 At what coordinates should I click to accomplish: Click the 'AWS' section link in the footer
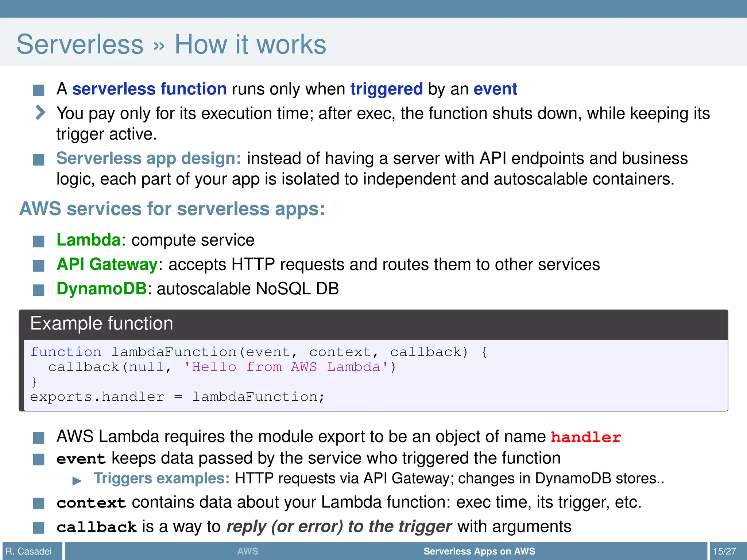(x=248, y=551)
